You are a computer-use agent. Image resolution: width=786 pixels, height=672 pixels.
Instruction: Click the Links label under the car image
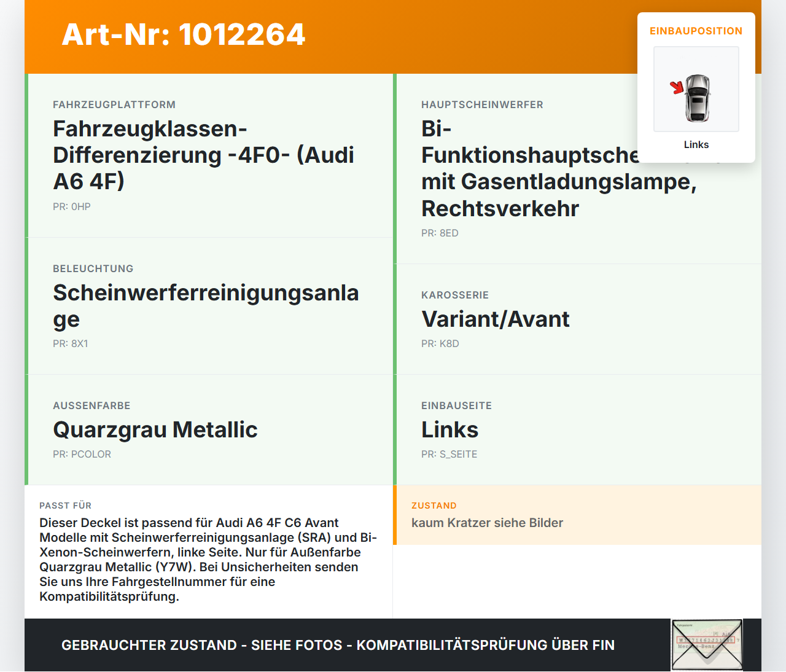pyautogui.click(x=696, y=144)
